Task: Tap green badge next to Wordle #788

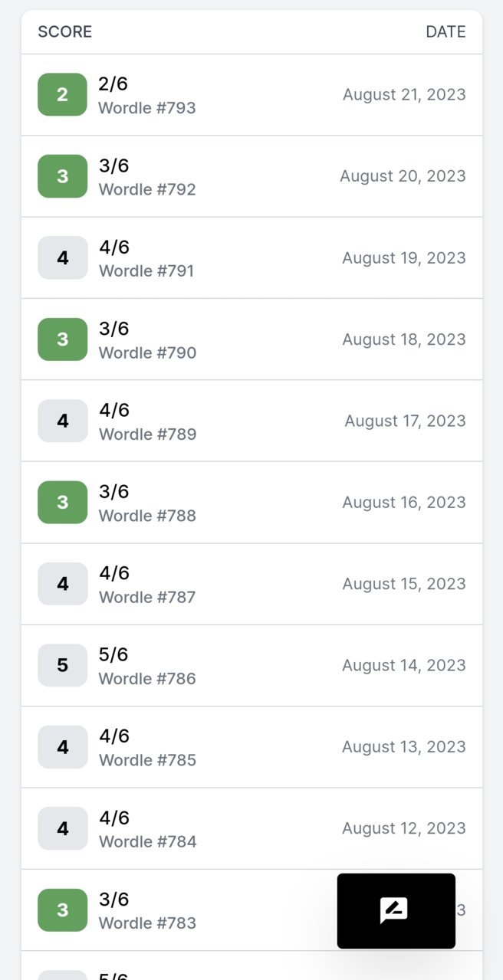Action: click(x=63, y=503)
